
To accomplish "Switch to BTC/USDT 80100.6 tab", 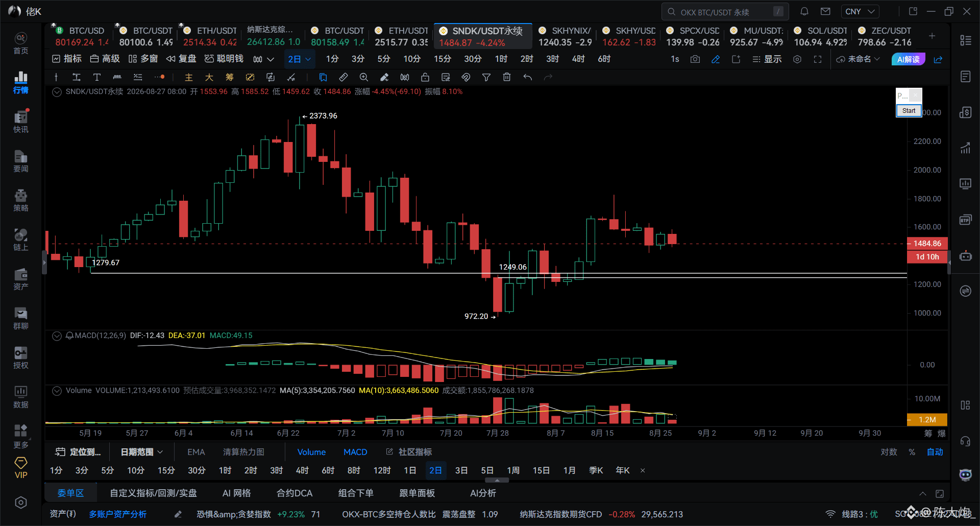I will [146, 36].
